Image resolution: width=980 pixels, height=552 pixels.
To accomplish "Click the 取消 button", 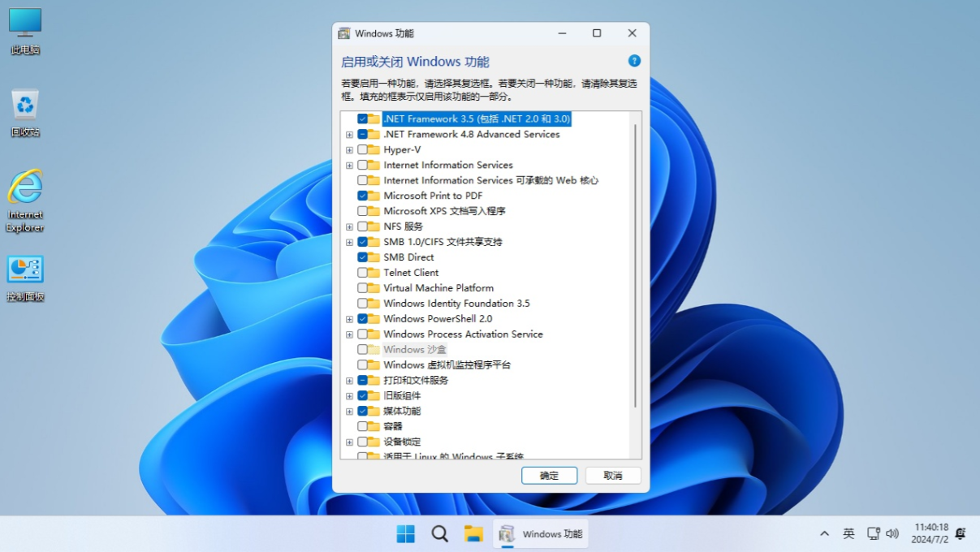I will (613, 476).
